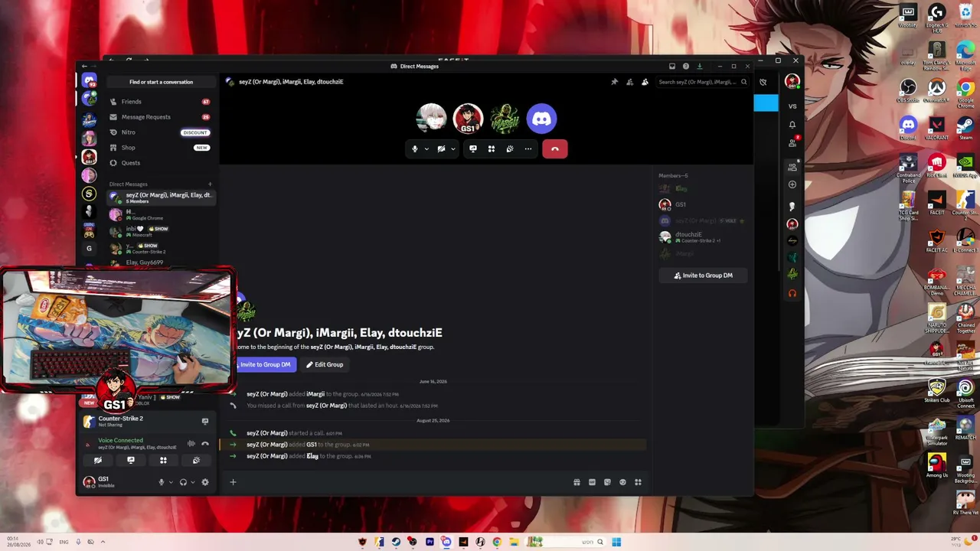Open Discord home direct messages icon

coord(90,81)
